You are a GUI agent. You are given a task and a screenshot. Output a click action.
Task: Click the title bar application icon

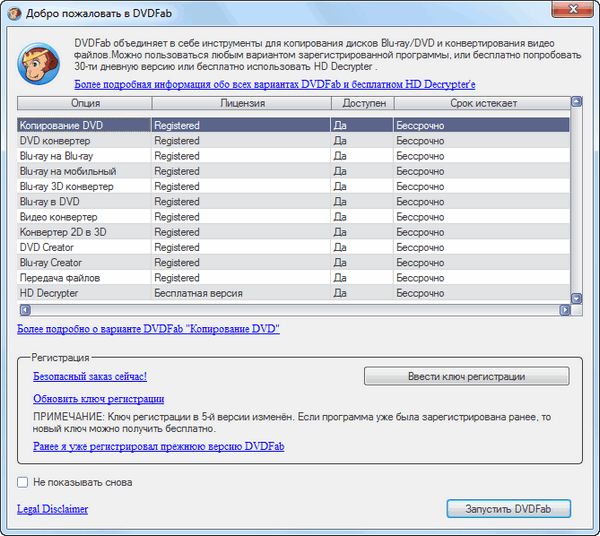(16, 12)
